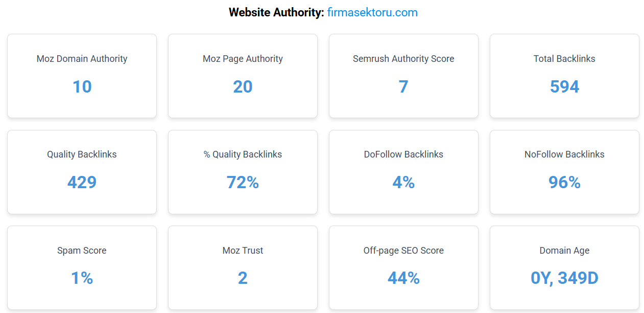Select the Moz Domain Authority card
The width and height of the screenshot is (644, 313).
[82, 76]
